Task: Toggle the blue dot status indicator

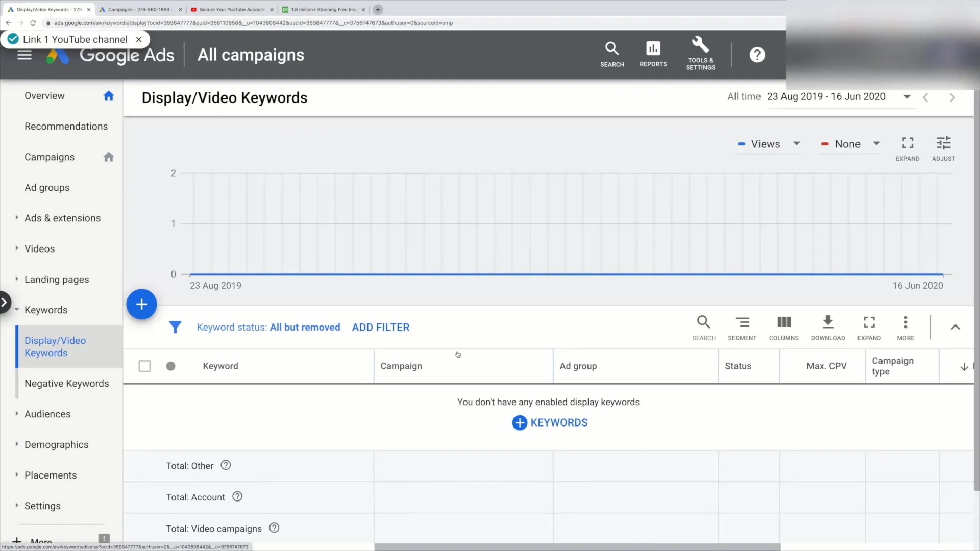Action: point(170,365)
